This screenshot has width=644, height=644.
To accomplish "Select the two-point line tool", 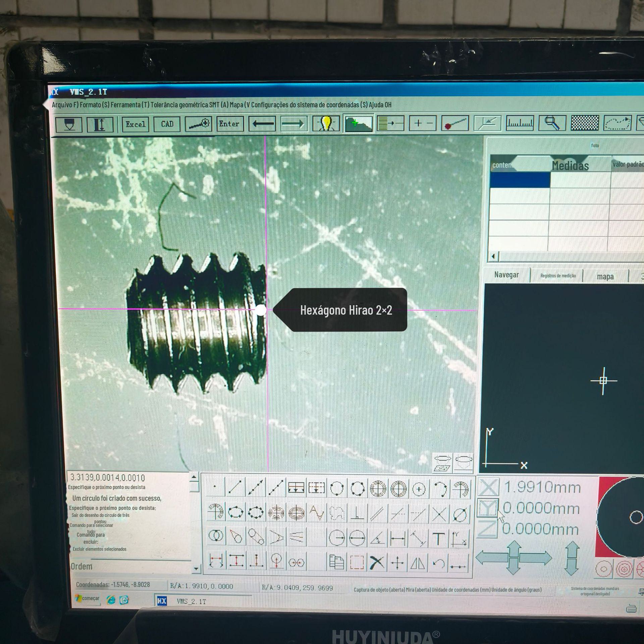I will point(235,488).
